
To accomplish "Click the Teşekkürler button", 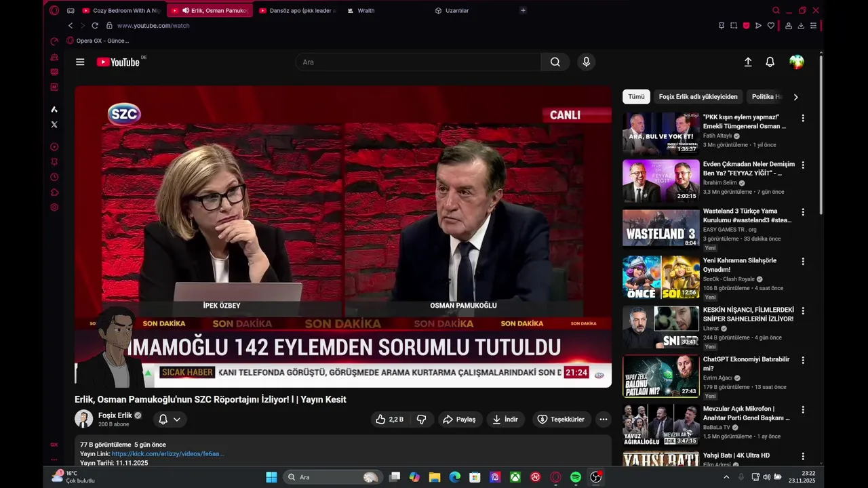I will (x=561, y=420).
